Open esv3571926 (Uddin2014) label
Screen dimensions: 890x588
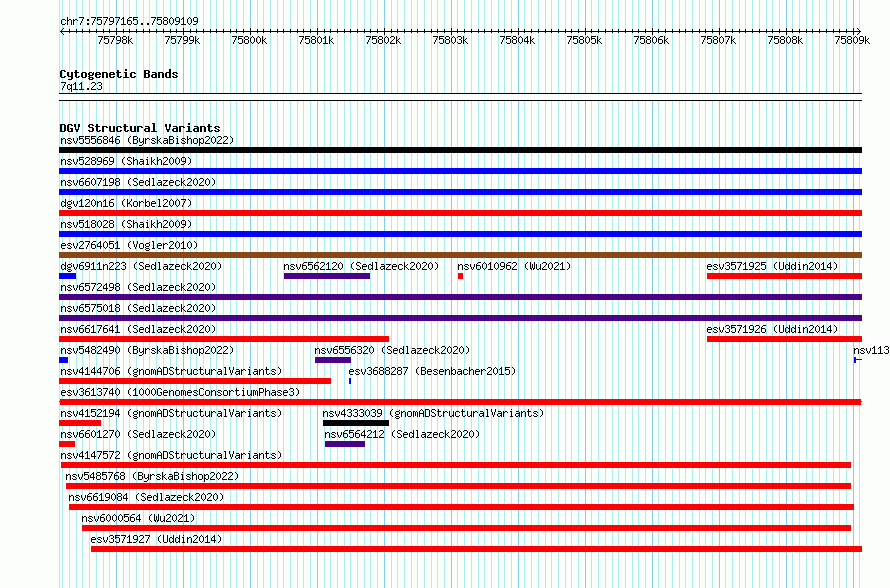tap(772, 329)
